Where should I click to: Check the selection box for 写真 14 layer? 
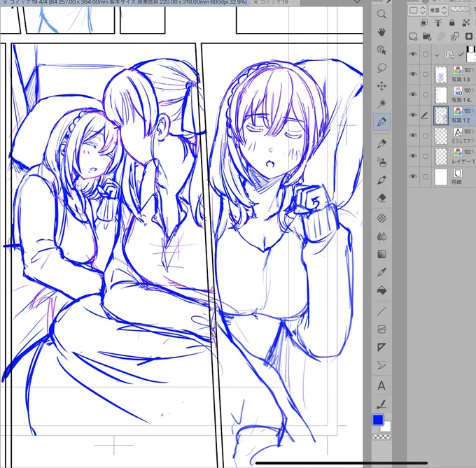(x=426, y=95)
